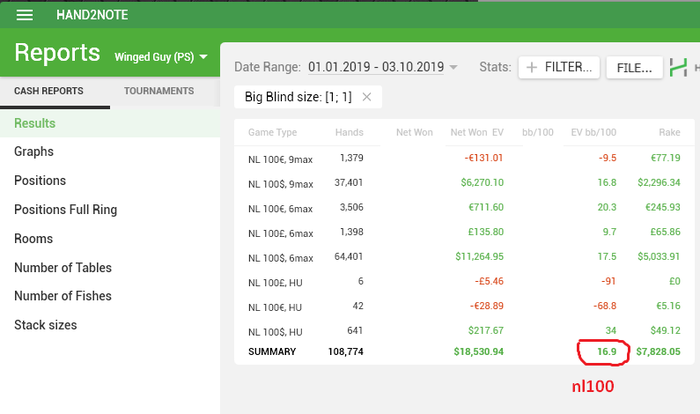Click the plus icon on Filter button
This screenshot has width=700, height=414.
[532, 67]
